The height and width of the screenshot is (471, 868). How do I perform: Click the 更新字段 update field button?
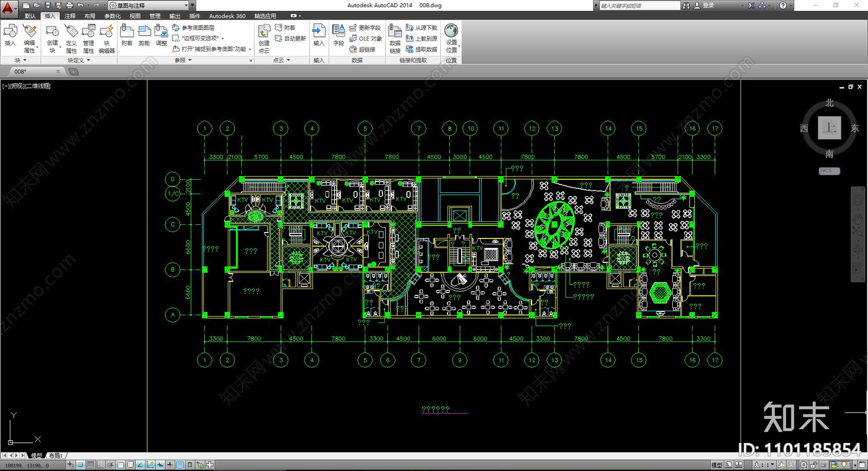(365, 28)
